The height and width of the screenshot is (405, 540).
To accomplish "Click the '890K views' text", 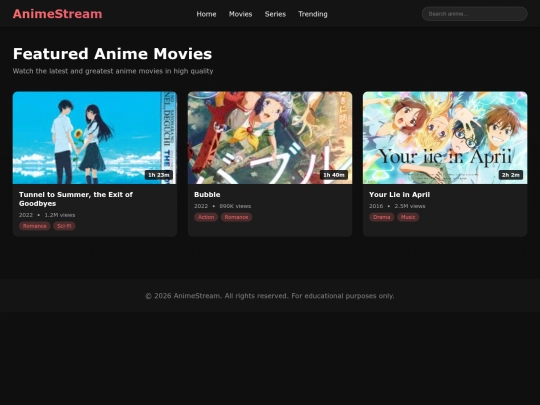I will [x=235, y=206].
